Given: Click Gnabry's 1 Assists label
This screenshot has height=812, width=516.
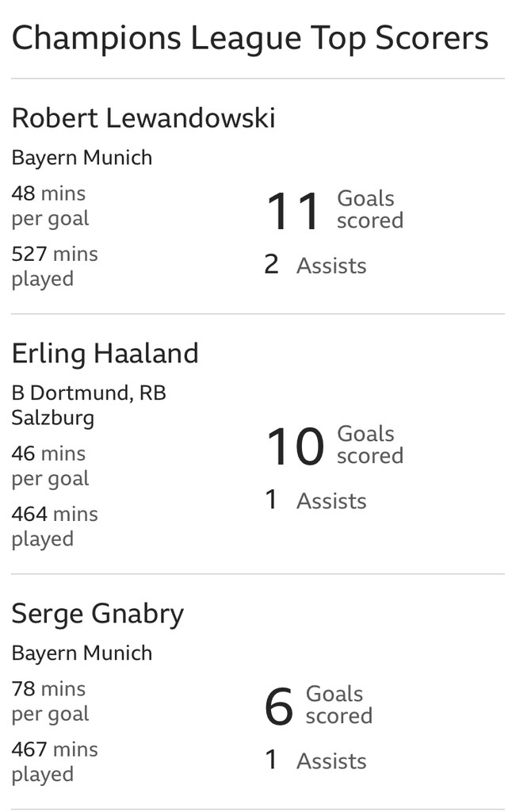Looking at the screenshot, I should coord(315,760).
